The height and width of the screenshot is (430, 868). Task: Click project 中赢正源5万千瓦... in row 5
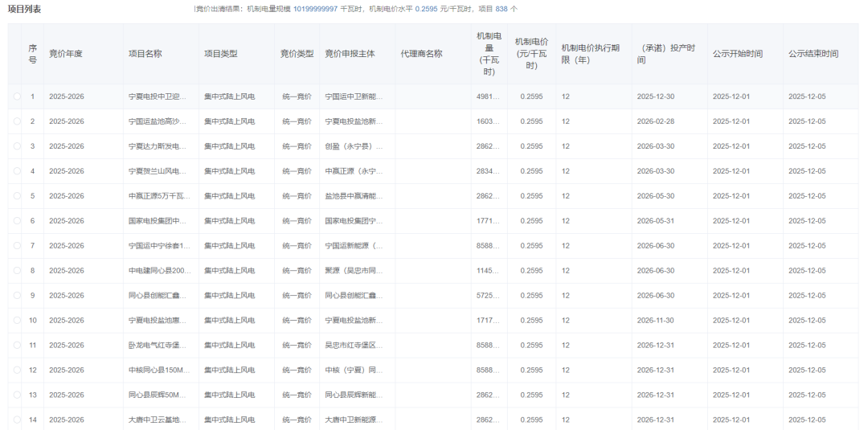158,196
